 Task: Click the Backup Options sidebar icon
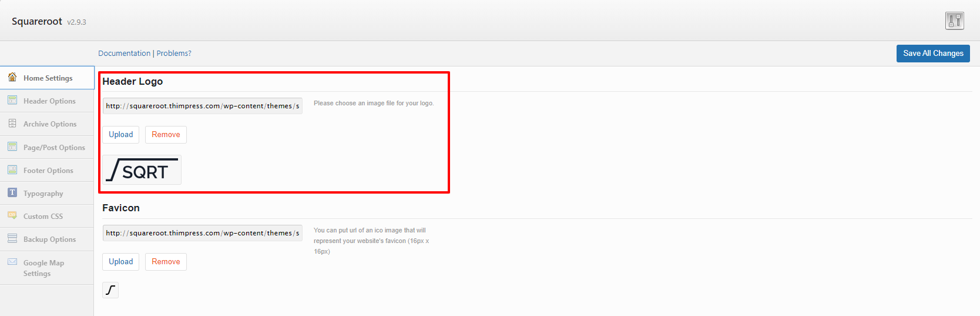click(12, 238)
